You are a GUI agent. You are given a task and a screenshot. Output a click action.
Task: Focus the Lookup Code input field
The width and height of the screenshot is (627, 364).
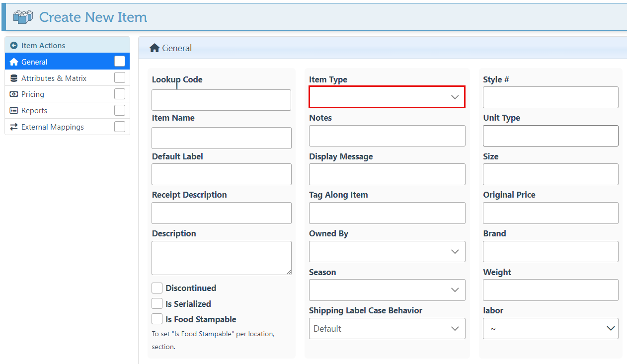click(x=221, y=100)
